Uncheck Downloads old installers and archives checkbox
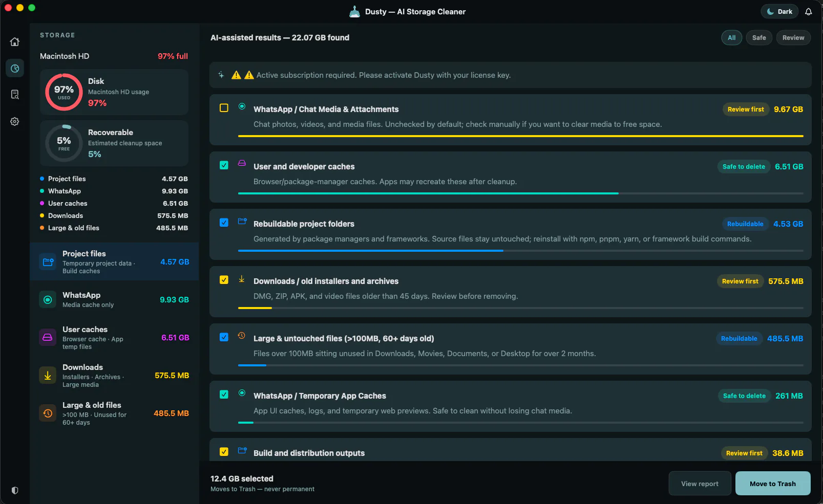Viewport: 823px width, 504px height. point(224,280)
